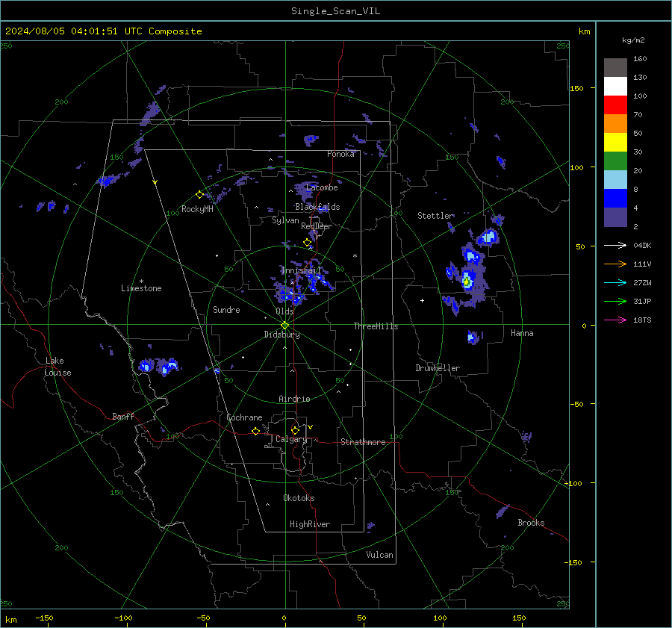Screen dimensions: 672x628
Task: Click the RedDeer city label
Action: coord(317,226)
